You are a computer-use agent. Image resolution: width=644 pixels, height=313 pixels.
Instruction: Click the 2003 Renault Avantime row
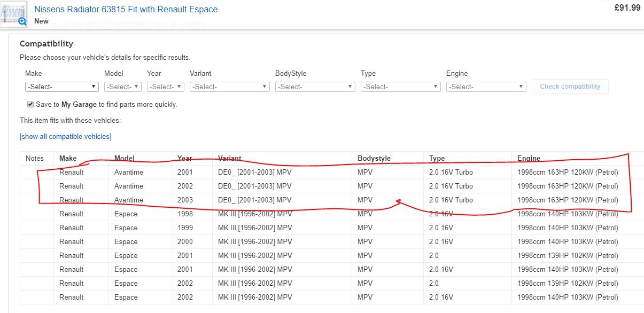pyautogui.click(x=321, y=200)
